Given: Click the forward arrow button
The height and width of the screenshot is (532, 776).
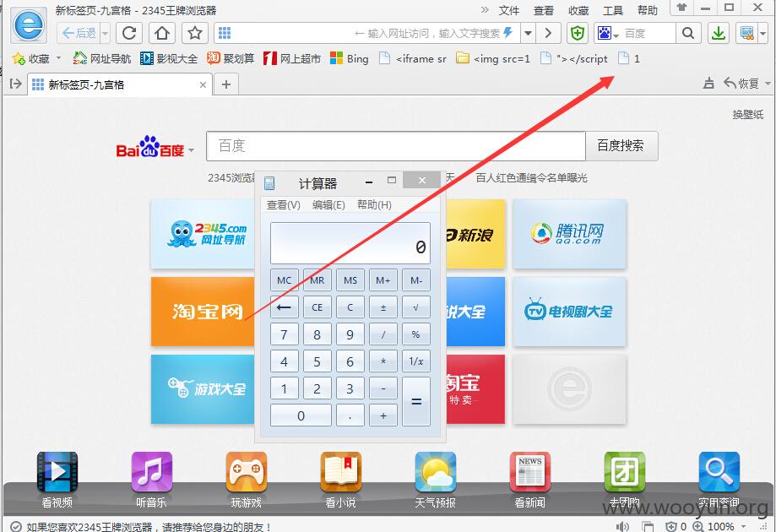Looking at the screenshot, I should pyautogui.click(x=548, y=33).
